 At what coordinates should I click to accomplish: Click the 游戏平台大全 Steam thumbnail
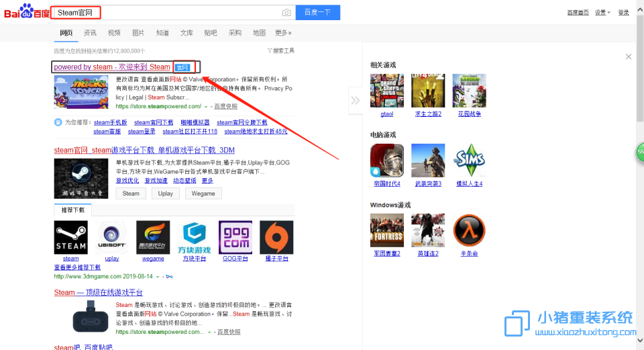[x=81, y=179]
